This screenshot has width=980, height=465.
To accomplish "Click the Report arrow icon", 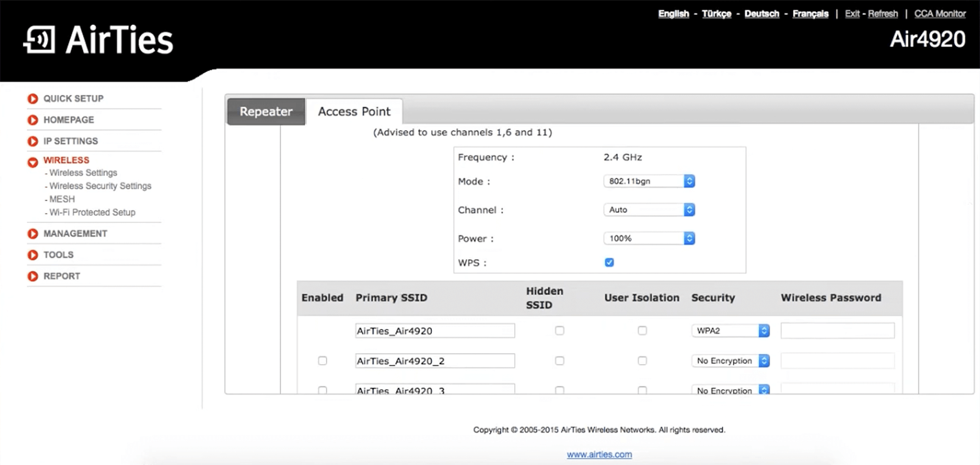I will tap(33, 277).
